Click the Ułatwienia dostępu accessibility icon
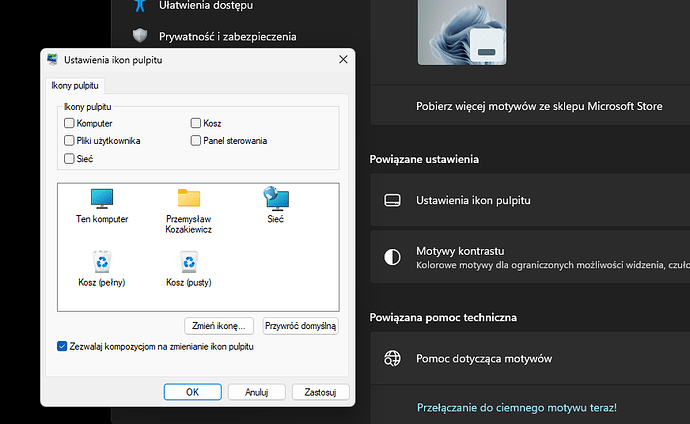 [x=141, y=5]
